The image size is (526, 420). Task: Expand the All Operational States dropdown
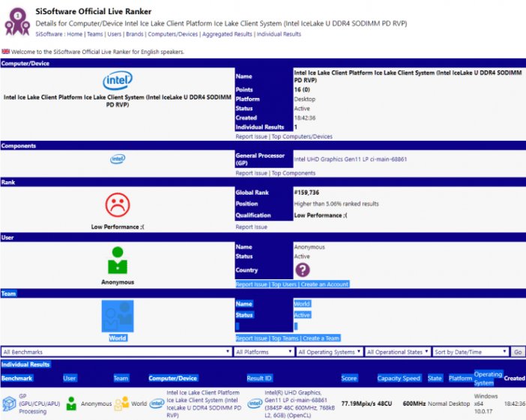[398, 352]
